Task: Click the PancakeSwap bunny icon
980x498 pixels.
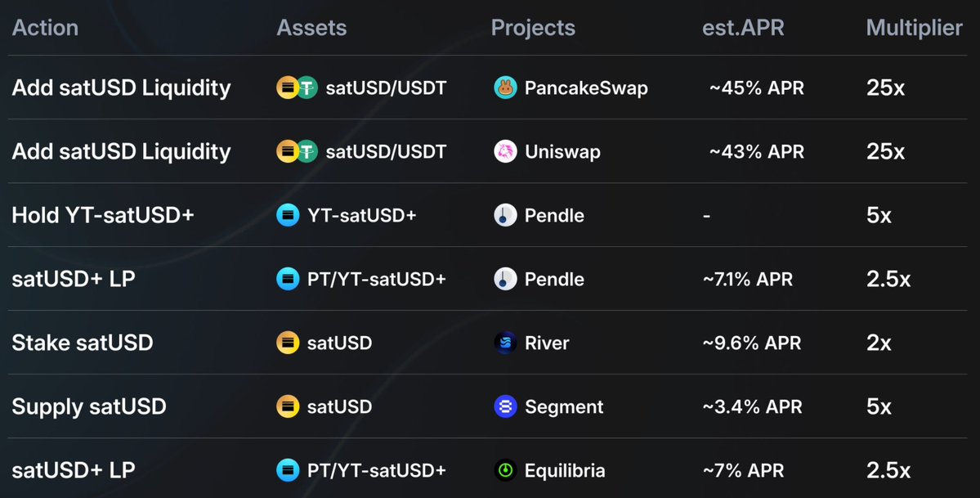Action: 506,88
